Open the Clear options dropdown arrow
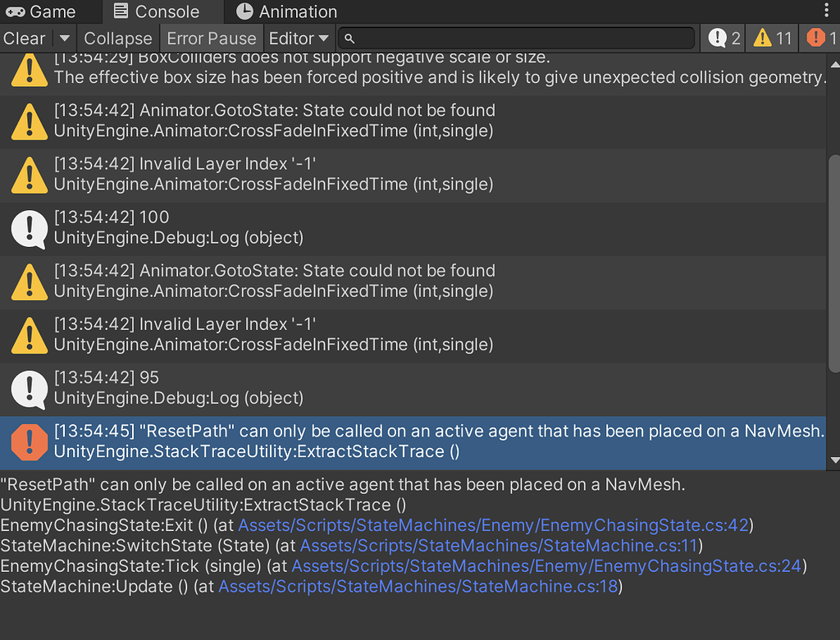Screen dimensions: 840x640 65,38
